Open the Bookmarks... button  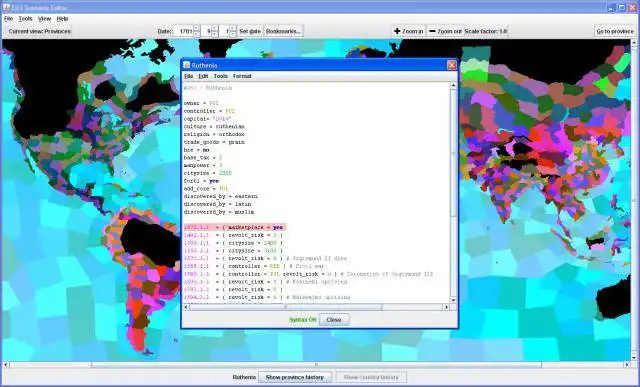[x=283, y=31]
